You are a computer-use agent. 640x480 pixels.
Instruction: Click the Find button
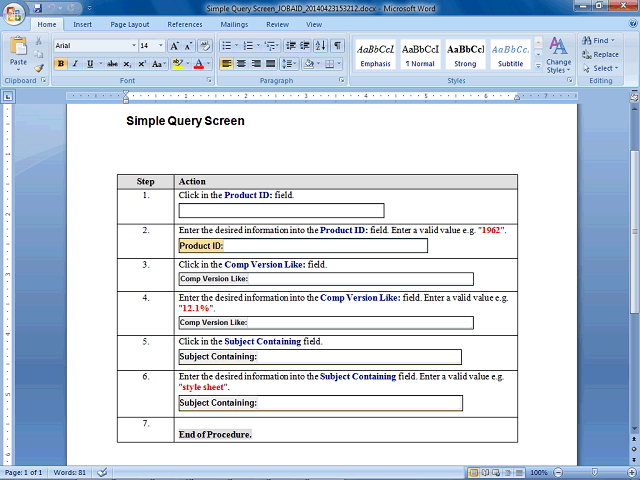[598, 40]
